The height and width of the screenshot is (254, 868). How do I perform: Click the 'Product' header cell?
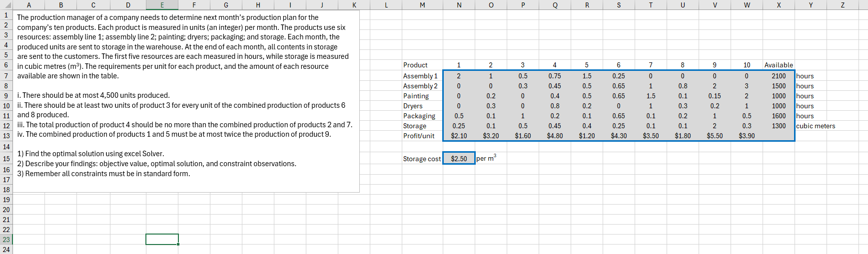point(422,65)
